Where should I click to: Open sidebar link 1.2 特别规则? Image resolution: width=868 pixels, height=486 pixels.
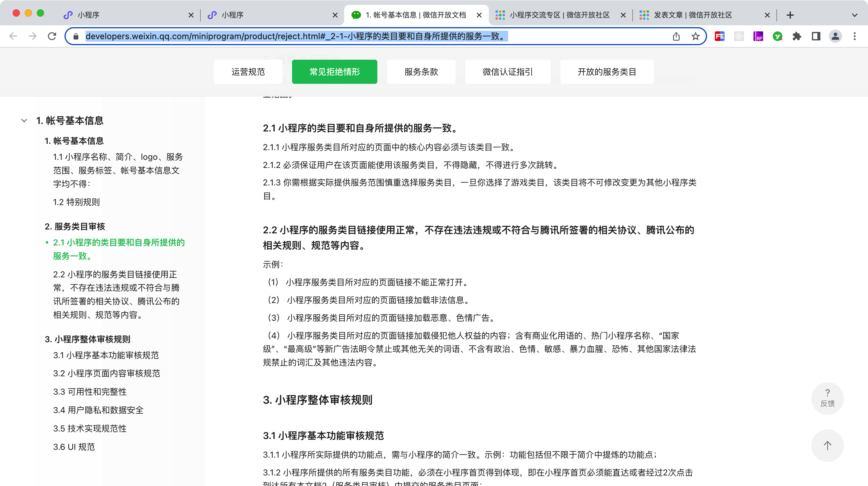tap(76, 202)
